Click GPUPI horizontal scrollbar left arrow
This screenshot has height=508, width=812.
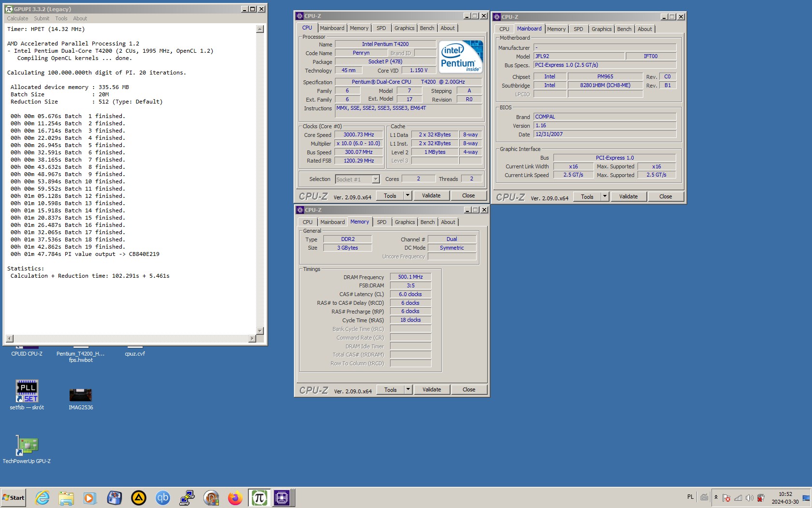point(10,339)
